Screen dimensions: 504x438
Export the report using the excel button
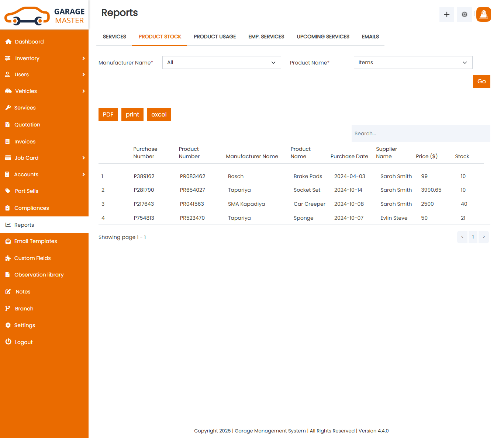(x=159, y=115)
